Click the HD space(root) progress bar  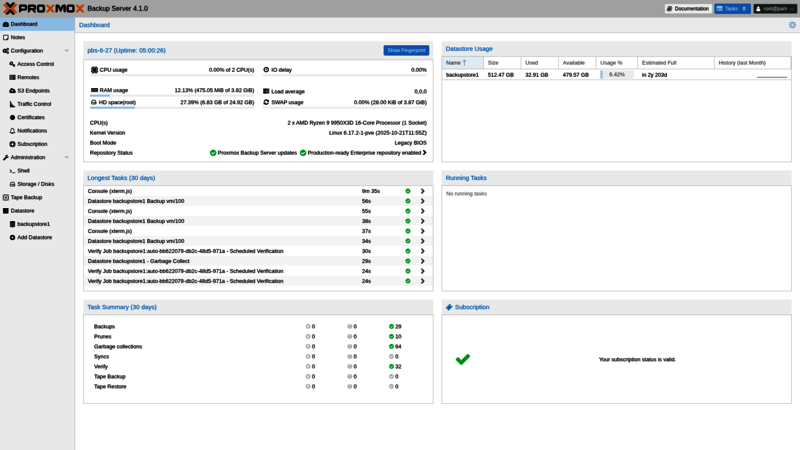click(172, 108)
